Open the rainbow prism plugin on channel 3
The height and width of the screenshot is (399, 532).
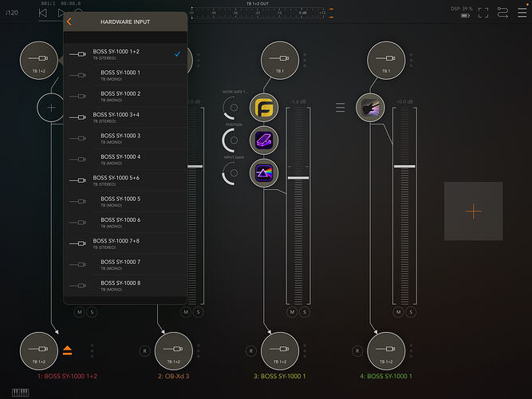point(264,173)
